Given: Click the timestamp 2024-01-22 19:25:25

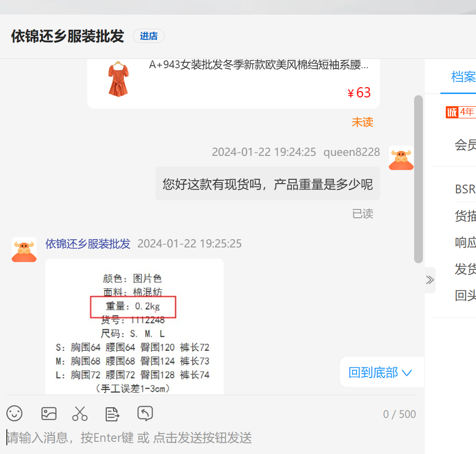Looking at the screenshot, I should click(190, 244).
